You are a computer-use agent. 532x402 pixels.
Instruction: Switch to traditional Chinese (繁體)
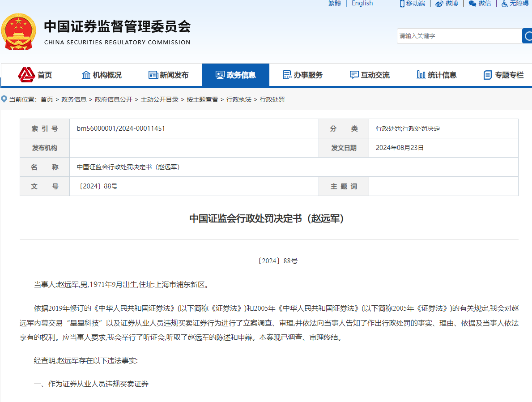334,4
